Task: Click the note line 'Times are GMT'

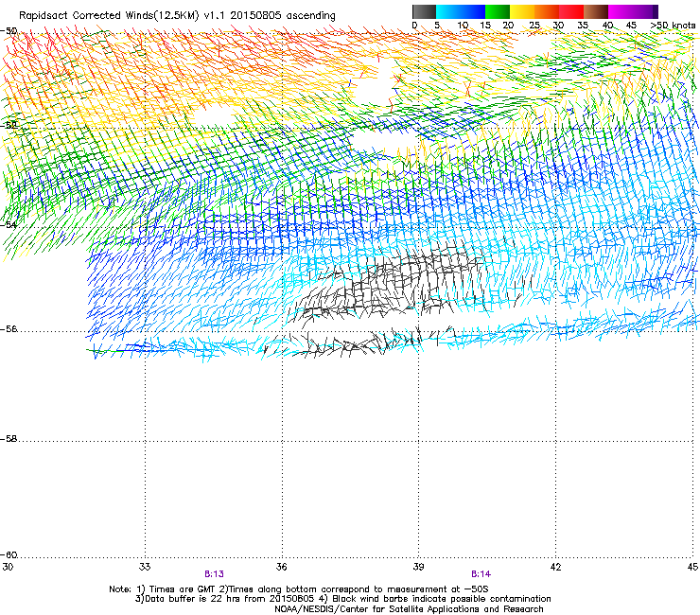Action: click(299, 589)
